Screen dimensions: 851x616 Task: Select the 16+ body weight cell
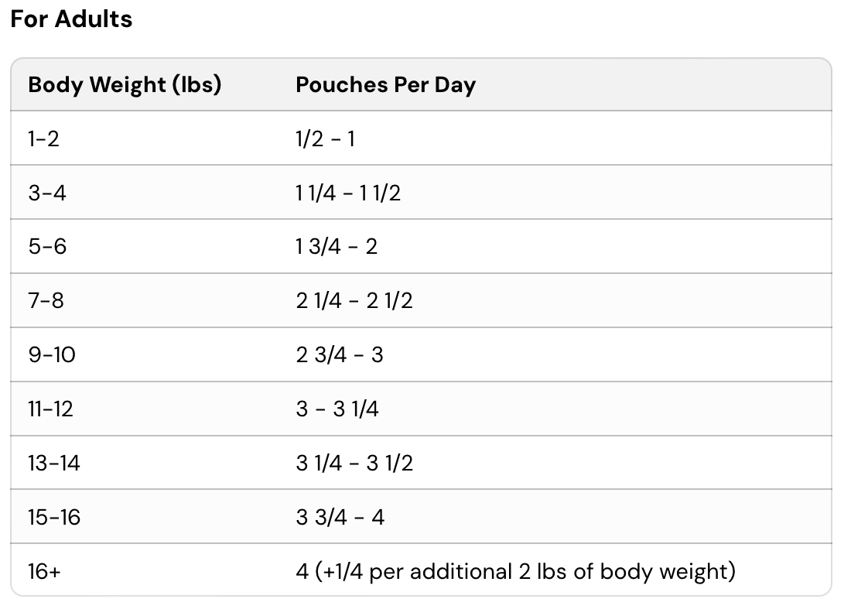pos(45,571)
